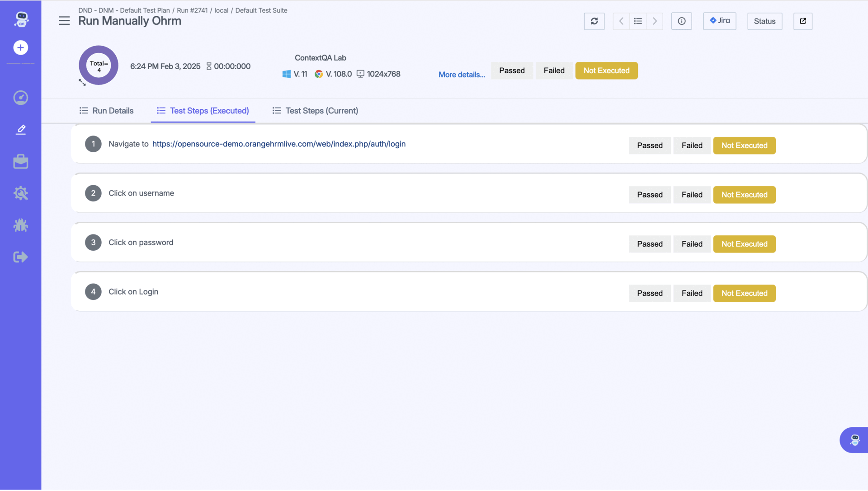Image resolution: width=868 pixels, height=491 pixels.
Task: Mark Click on username step as Failed
Action: click(692, 195)
